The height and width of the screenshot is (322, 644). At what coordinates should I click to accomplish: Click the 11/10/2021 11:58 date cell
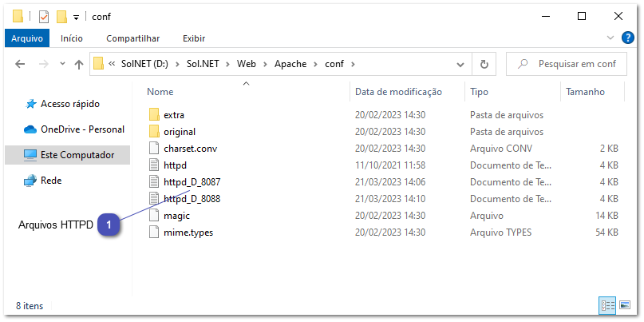[x=390, y=165]
